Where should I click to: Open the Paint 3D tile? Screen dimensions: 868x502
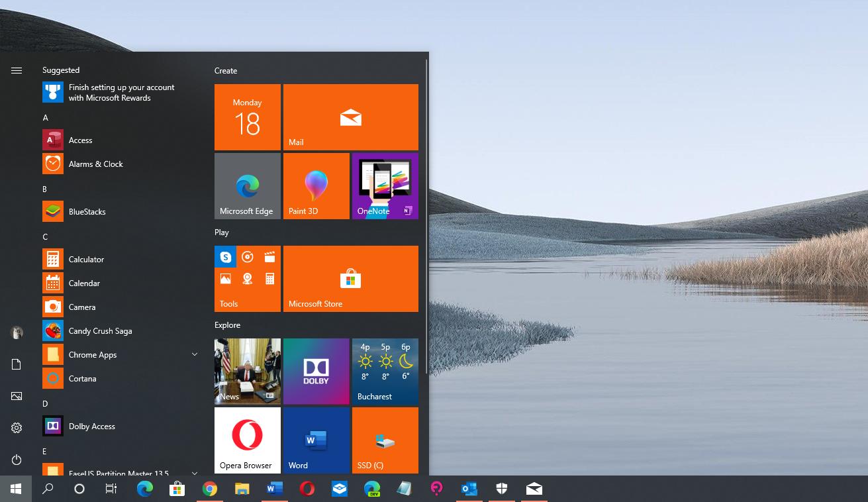click(316, 186)
